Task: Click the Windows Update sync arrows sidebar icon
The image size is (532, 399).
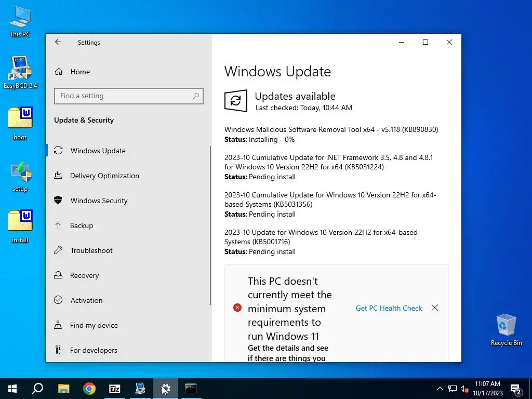Action: click(x=58, y=150)
